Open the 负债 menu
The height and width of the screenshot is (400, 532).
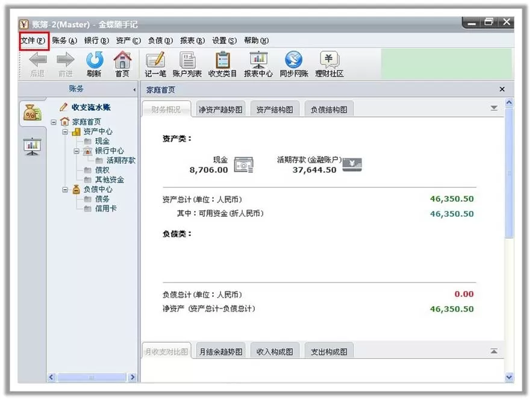coord(160,41)
